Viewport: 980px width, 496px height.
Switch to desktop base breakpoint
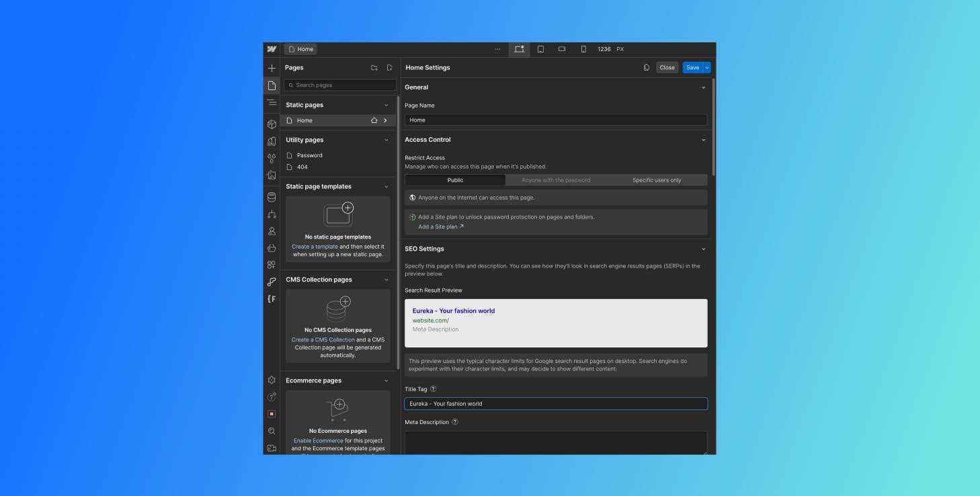[x=519, y=49]
